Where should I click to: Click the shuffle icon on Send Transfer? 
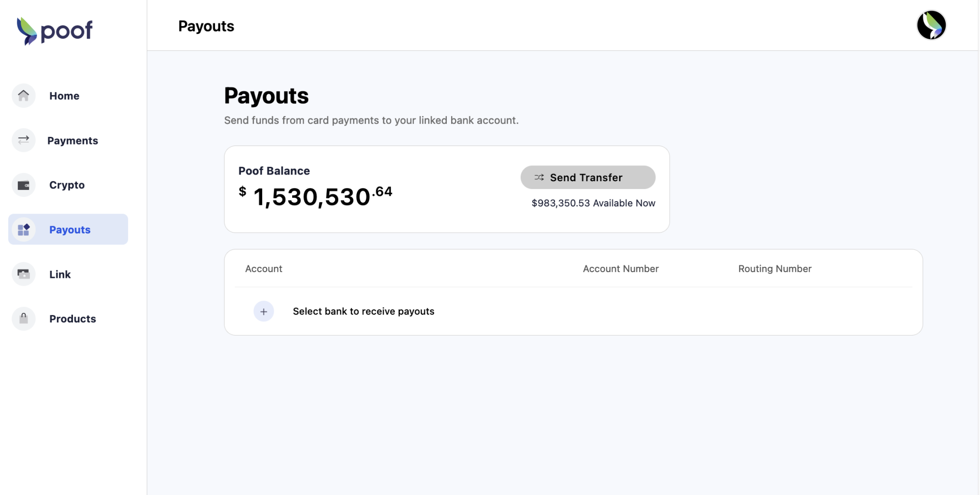[x=539, y=177]
